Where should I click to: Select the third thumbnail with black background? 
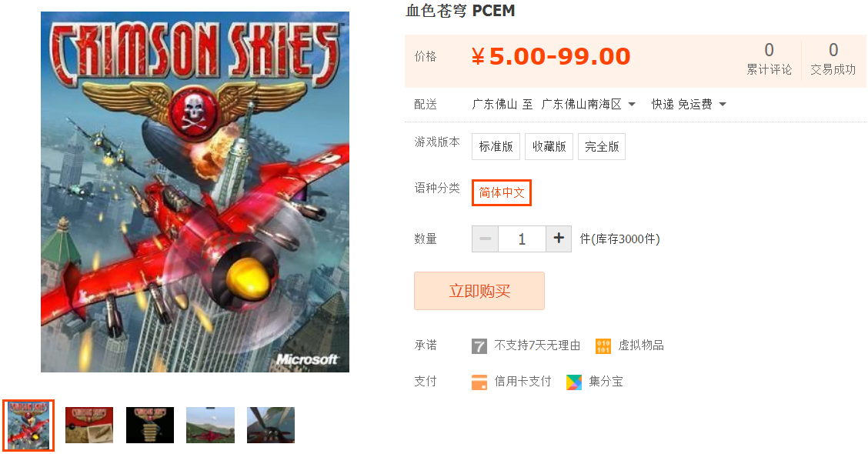(x=150, y=426)
